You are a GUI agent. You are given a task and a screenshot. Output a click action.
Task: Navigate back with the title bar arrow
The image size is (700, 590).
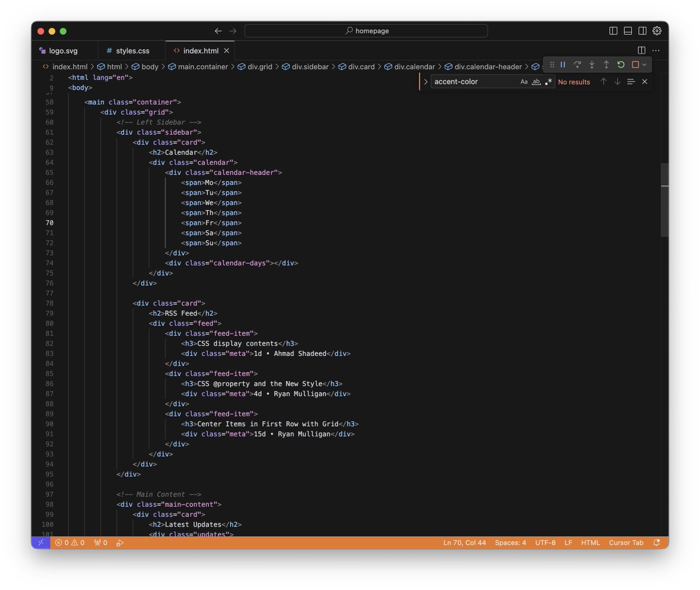(218, 31)
